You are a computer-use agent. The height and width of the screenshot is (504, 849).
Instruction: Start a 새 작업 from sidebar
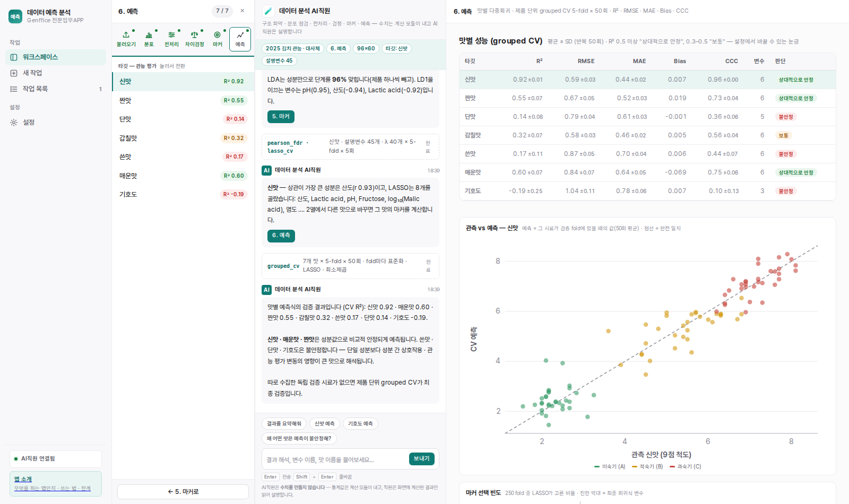[56, 73]
